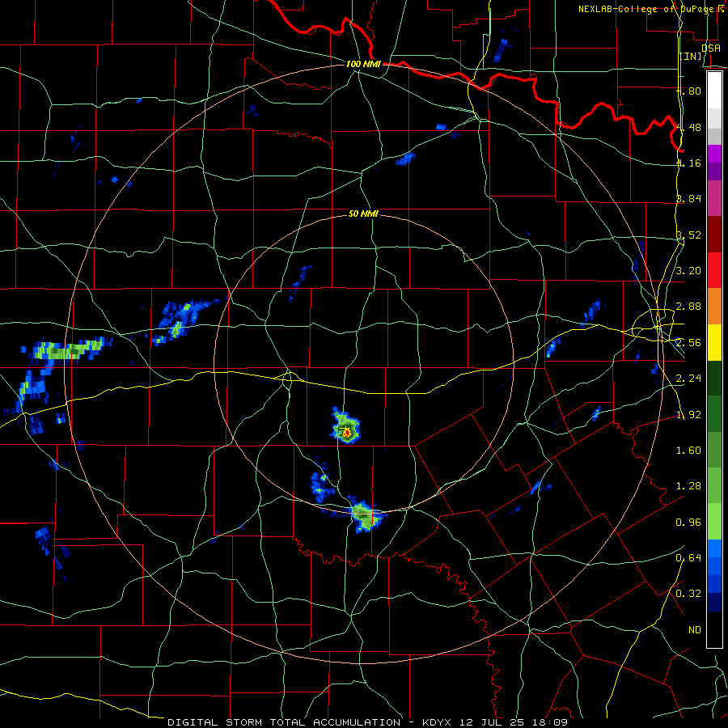Select the 2.24 legend value
Viewport: 728px width, 728px height.
688,379
